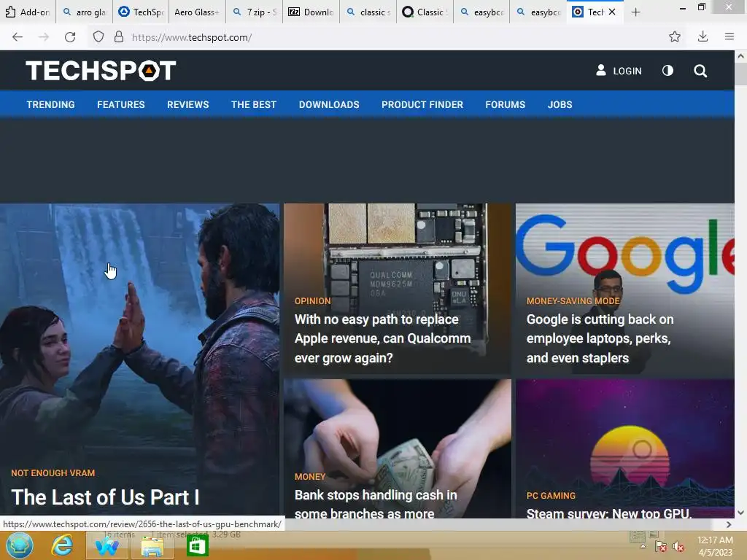The width and height of the screenshot is (747, 560).
Task: Switch to the 'arro gla' search tab
Action: click(x=85, y=12)
